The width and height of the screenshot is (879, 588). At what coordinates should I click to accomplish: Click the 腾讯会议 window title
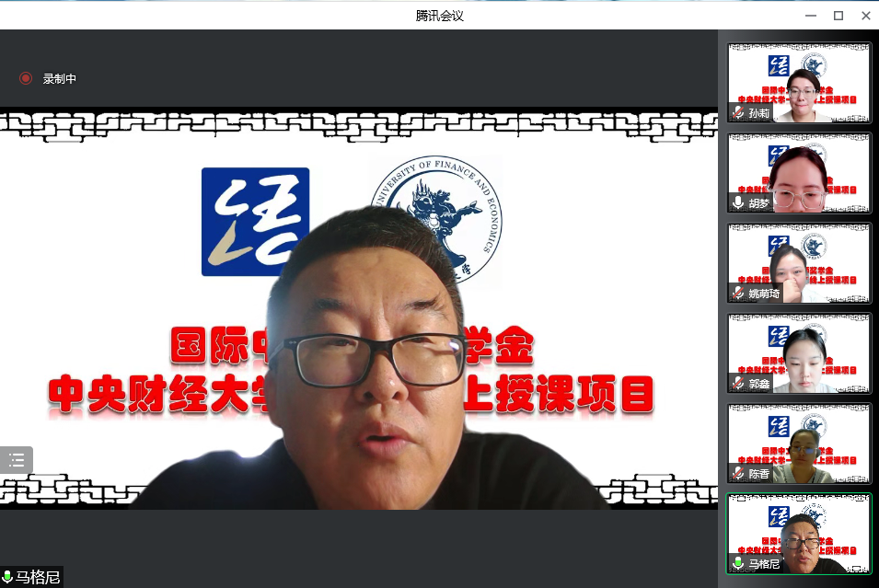[439, 16]
